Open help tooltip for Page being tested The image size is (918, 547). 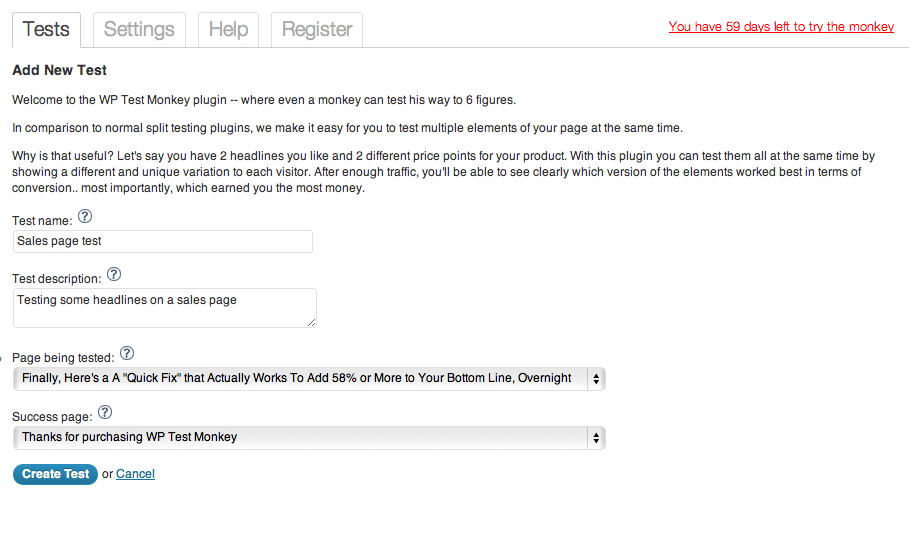point(127,354)
